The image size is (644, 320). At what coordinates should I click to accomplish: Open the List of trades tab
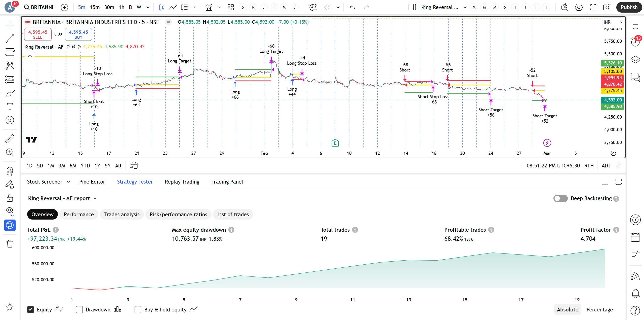coord(233,215)
